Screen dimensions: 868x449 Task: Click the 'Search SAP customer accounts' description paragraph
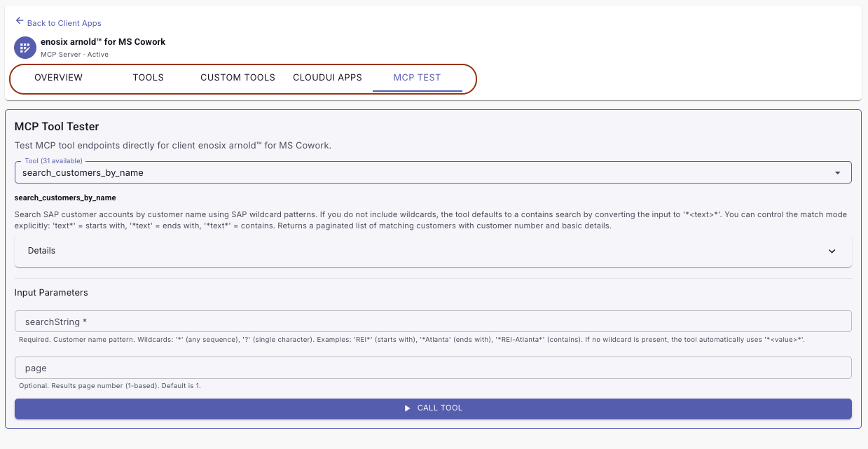pyautogui.click(x=430, y=220)
